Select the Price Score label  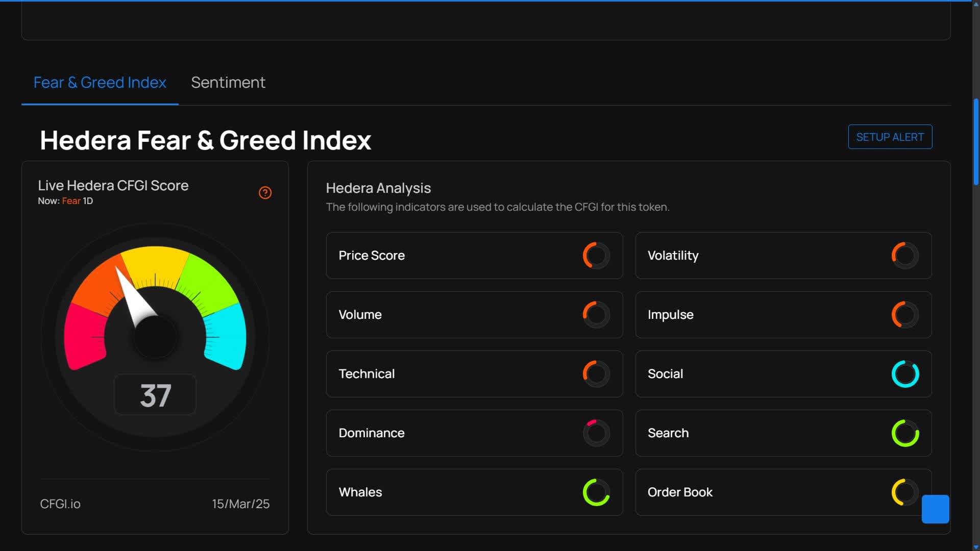tap(372, 256)
